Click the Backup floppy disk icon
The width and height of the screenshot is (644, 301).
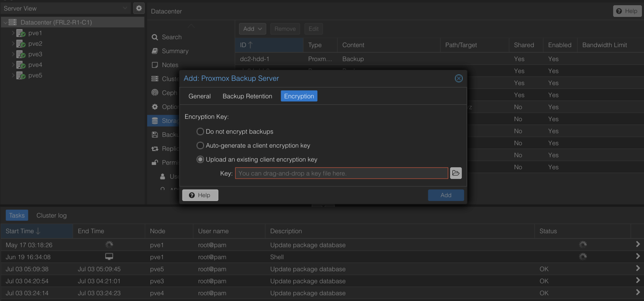[x=155, y=135]
